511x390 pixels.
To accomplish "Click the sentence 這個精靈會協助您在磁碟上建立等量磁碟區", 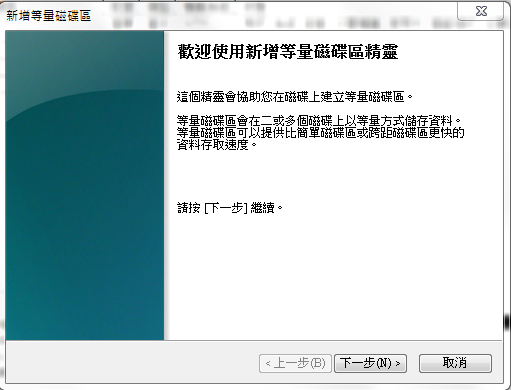I will pos(295,97).
